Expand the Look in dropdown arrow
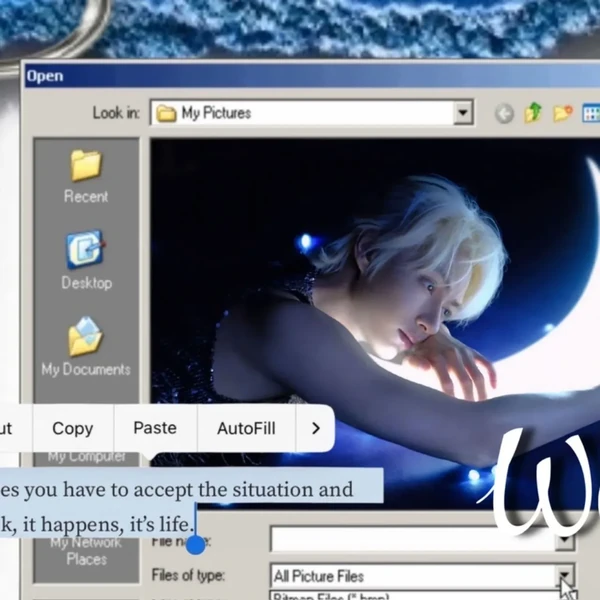 [462, 114]
